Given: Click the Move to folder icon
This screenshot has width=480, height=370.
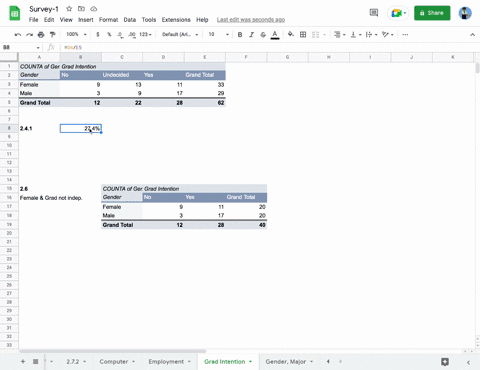Looking at the screenshot, I should pos(81,9).
